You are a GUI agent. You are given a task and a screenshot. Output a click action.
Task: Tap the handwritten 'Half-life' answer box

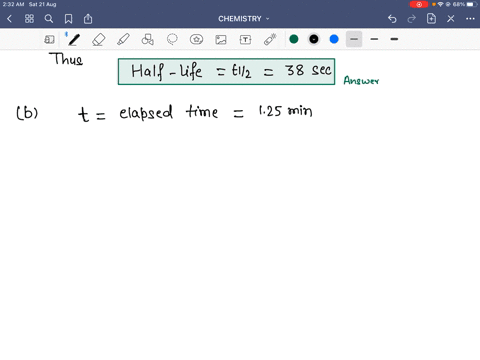[x=226, y=71]
